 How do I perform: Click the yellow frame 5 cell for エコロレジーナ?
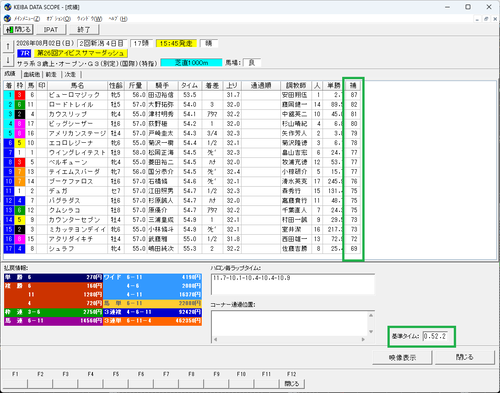pyautogui.click(x=20, y=143)
